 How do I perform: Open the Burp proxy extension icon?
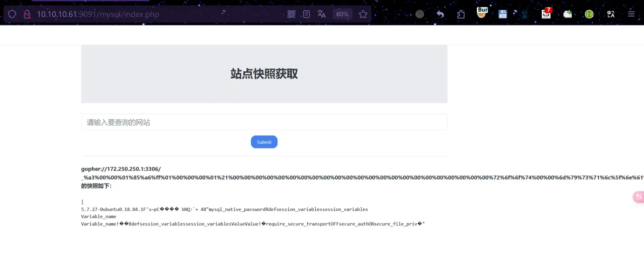coord(482,13)
